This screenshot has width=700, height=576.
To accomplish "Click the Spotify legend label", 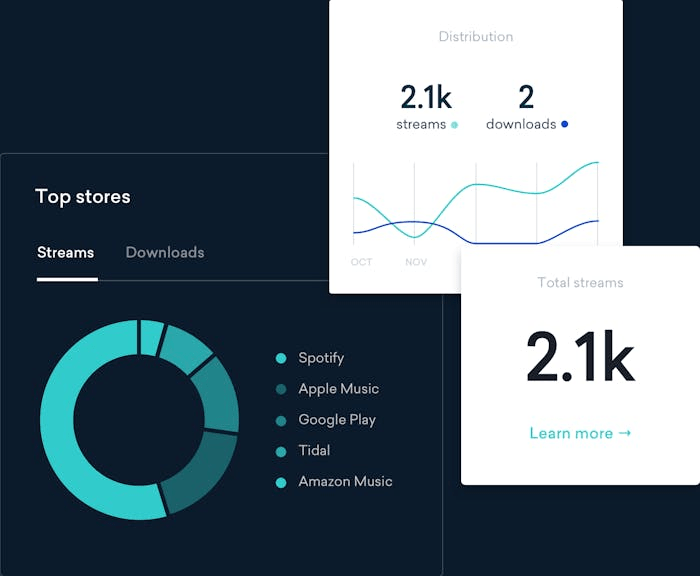I will 321,358.
